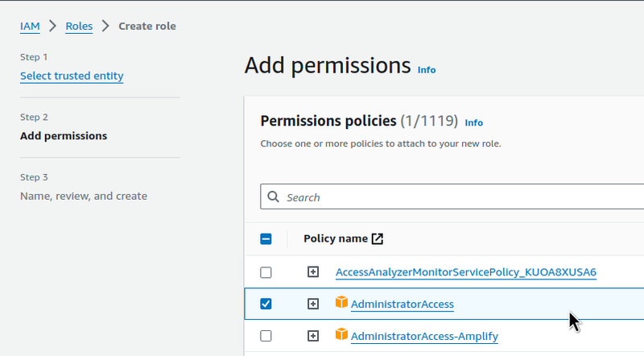The width and height of the screenshot is (644, 356).
Task: Check the AdministratorAccess-Amplify checkbox
Action: 266,336
